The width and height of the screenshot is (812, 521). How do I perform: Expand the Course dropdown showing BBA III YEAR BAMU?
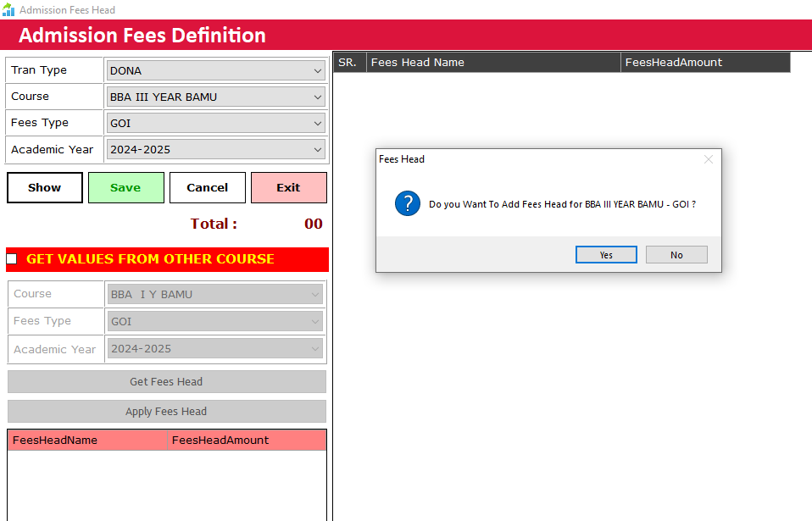click(215, 97)
